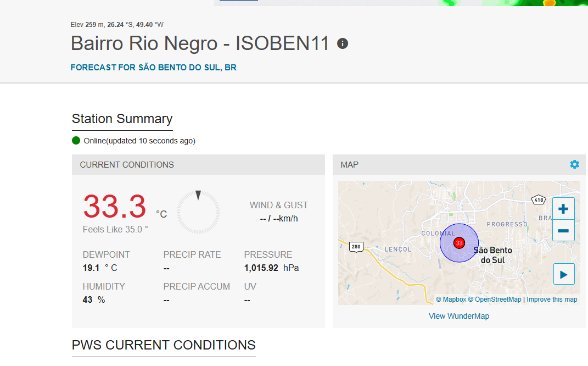Image resolution: width=588 pixels, height=366 pixels.
Task: Open the View WunderMap link
Action: pos(459,316)
